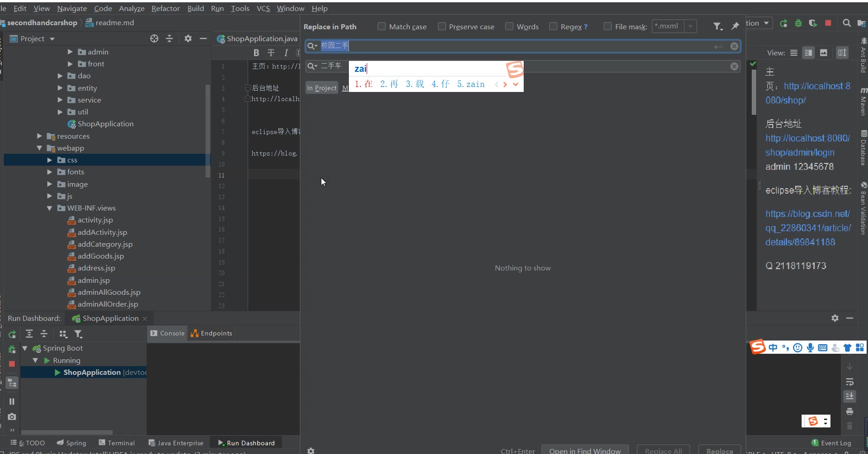
Task: Open the Refactor menu
Action: 165,8
